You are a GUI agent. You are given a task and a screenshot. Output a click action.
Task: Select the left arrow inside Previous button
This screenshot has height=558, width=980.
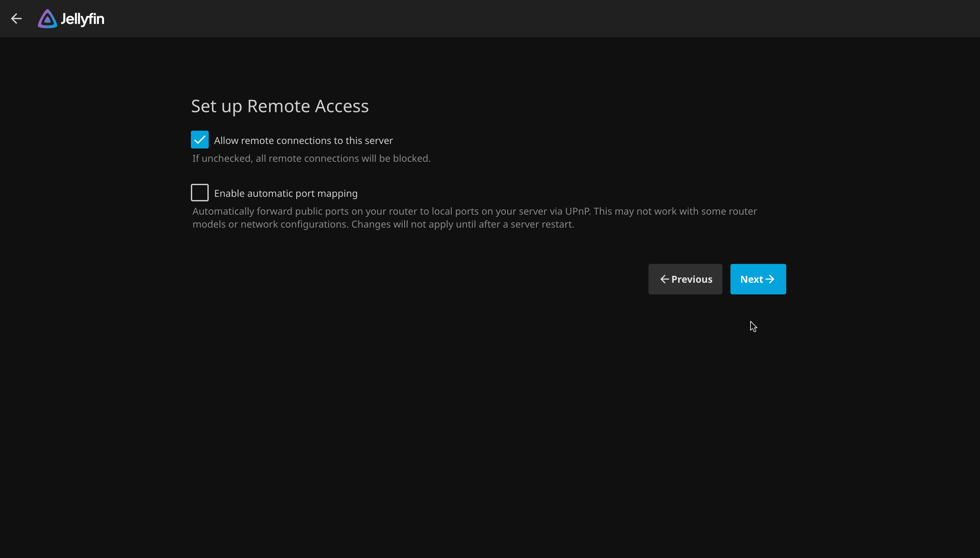pyautogui.click(x=664, y=279)
